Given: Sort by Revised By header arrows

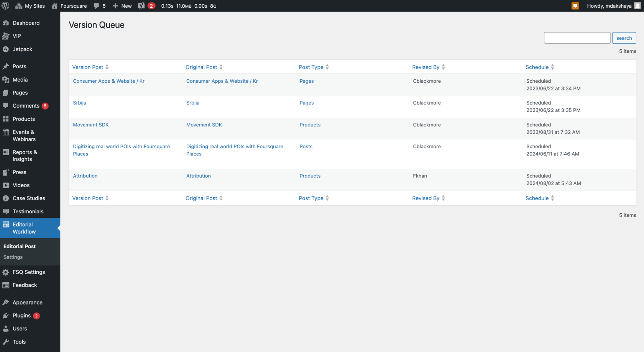Looking at the screenshot, I should 443,67.
